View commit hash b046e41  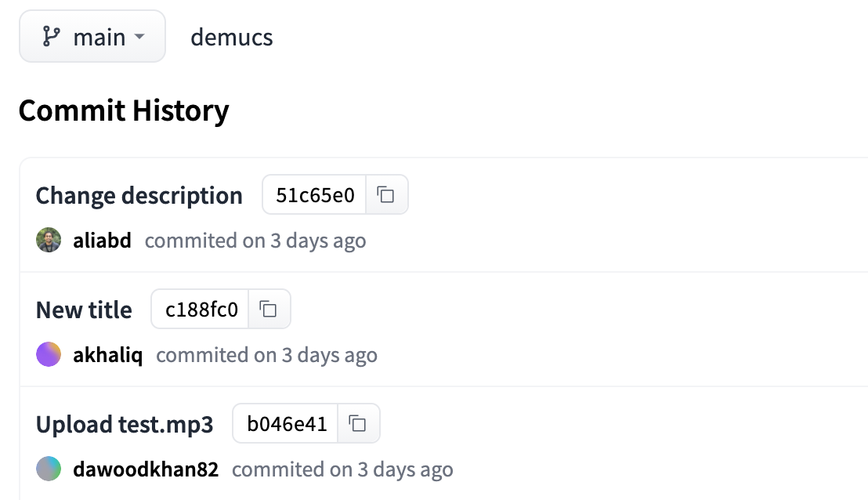click(286, 423)
